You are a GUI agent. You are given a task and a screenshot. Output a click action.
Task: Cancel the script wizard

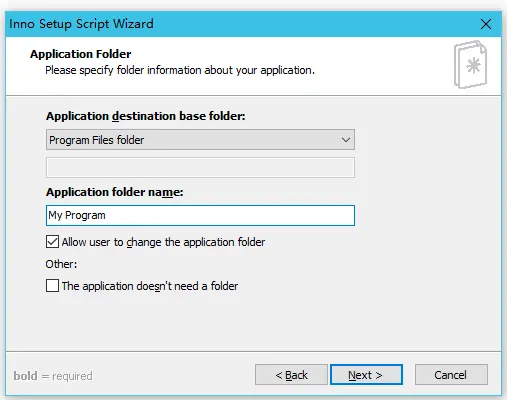coord(451,375)
